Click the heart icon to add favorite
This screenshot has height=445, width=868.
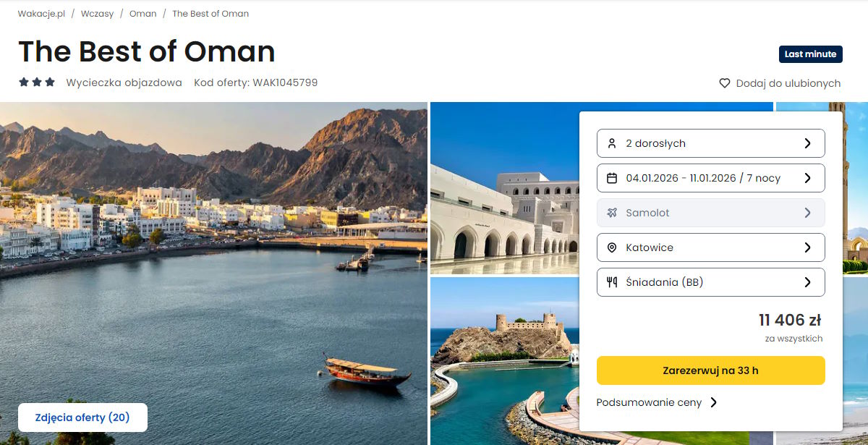(724, 83)
